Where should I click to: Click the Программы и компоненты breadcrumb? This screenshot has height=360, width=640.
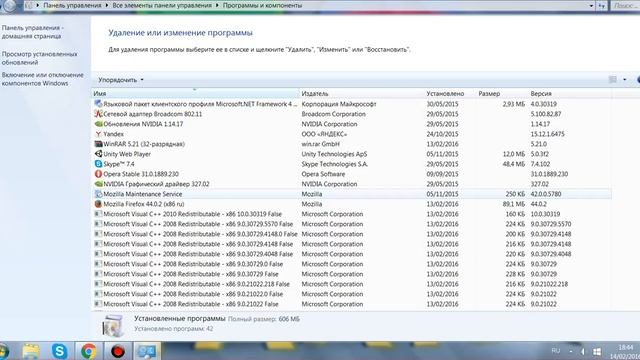pos(262,6)
